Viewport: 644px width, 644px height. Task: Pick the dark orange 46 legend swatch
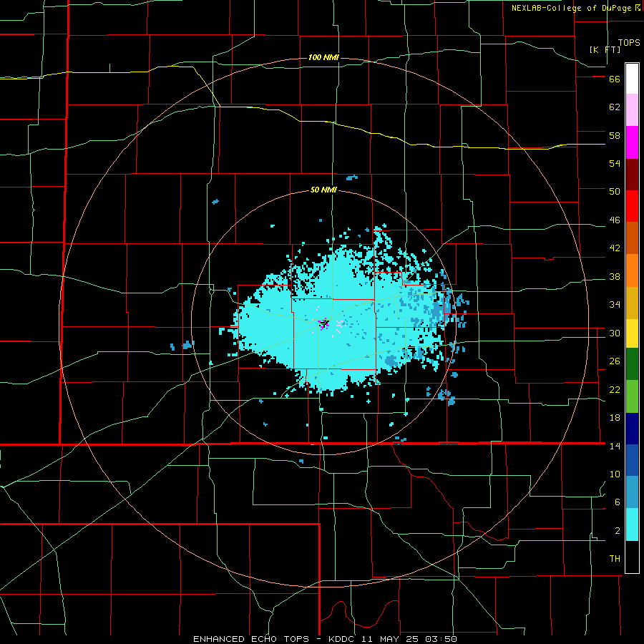632,238
